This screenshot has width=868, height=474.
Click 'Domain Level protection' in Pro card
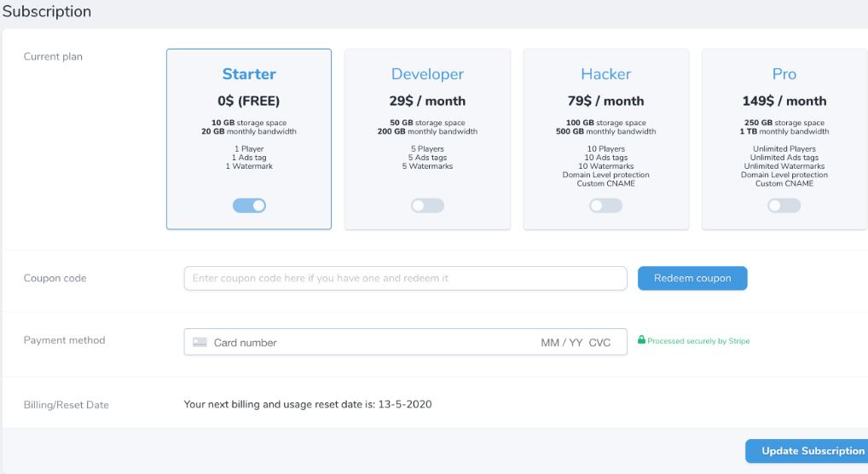pos(784,175)
